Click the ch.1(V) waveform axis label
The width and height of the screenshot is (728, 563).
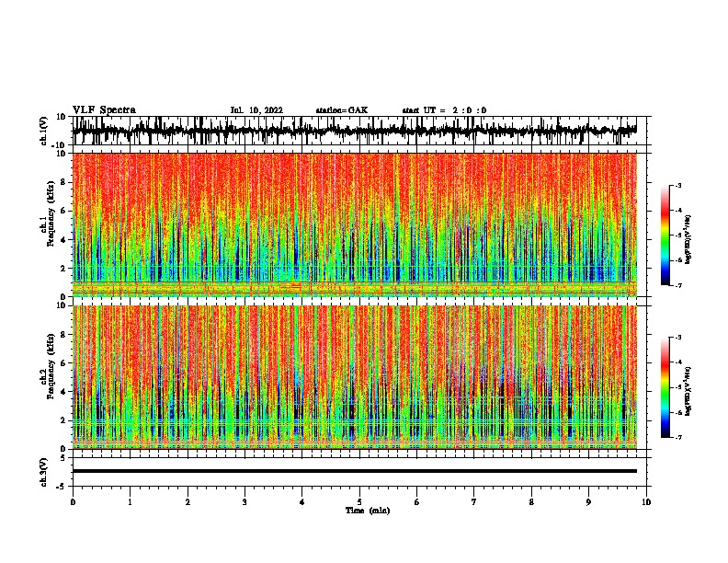pos(45,131)
